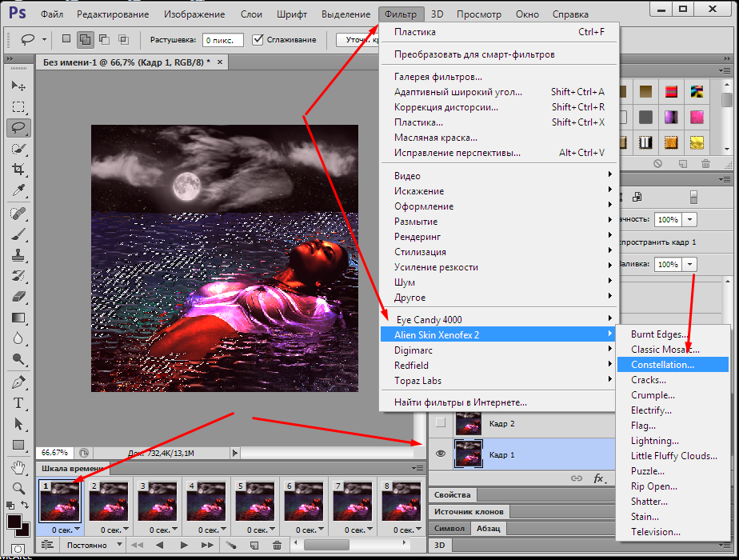
Task: Pick the Eyedropper tool
Action: click(18, 190)
